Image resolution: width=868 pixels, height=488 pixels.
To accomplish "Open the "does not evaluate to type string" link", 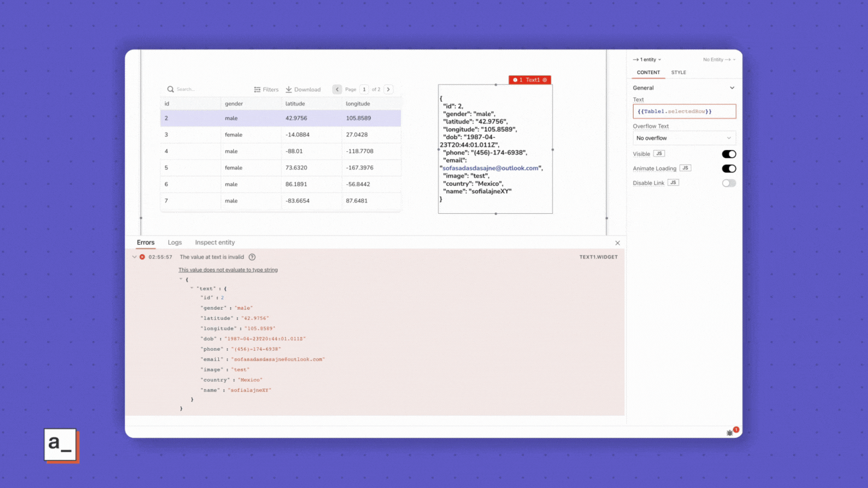I will coord(228,270).
